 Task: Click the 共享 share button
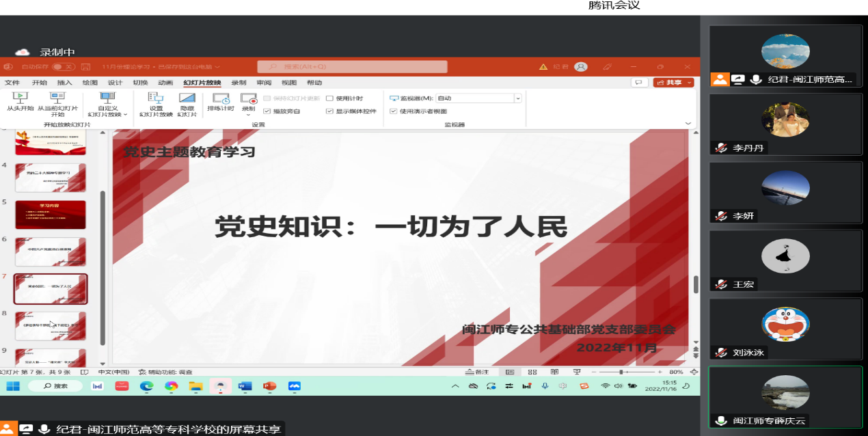point(673,83)
